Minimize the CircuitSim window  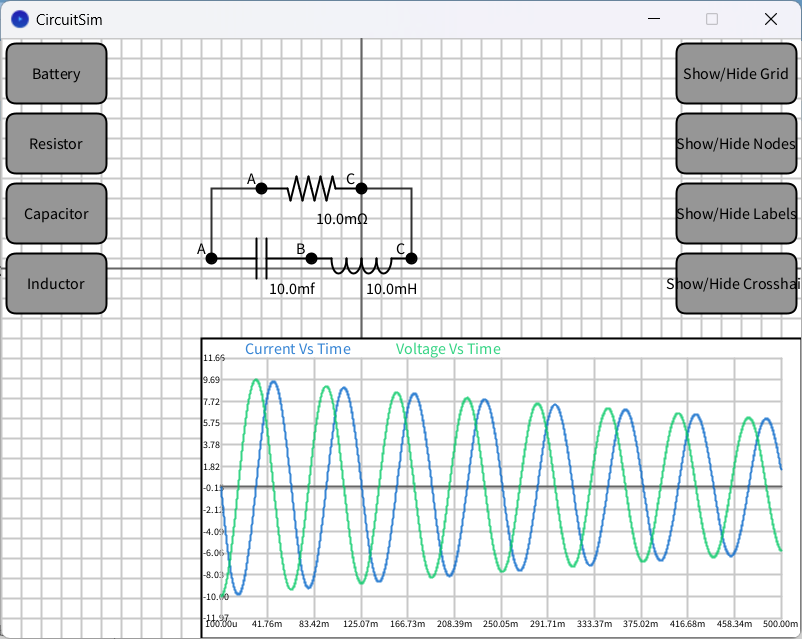click(654, 19)
